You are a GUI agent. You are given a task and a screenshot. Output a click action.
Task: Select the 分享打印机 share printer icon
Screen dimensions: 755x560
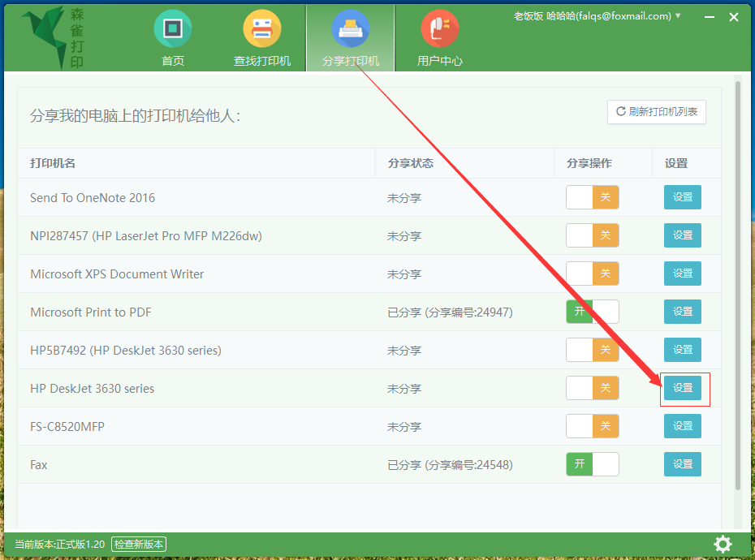(x=351, y=29)
